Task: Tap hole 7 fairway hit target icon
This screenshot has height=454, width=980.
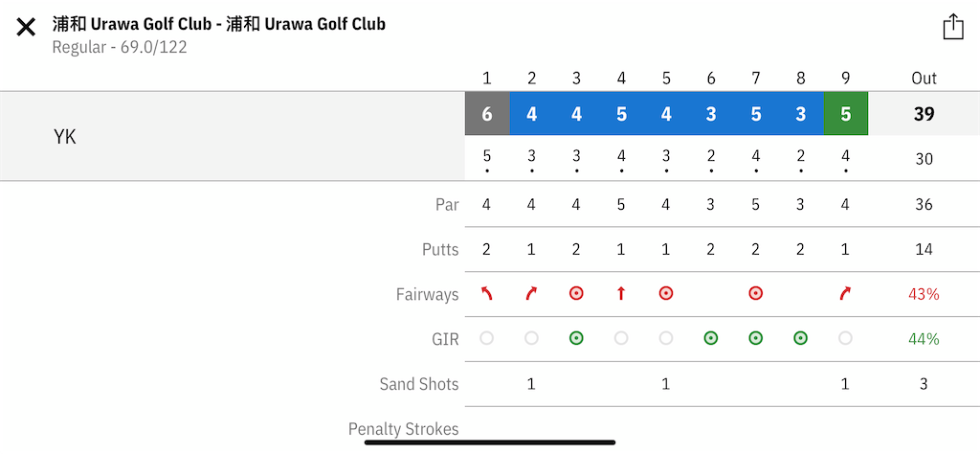Action: (x=756, y=293)
